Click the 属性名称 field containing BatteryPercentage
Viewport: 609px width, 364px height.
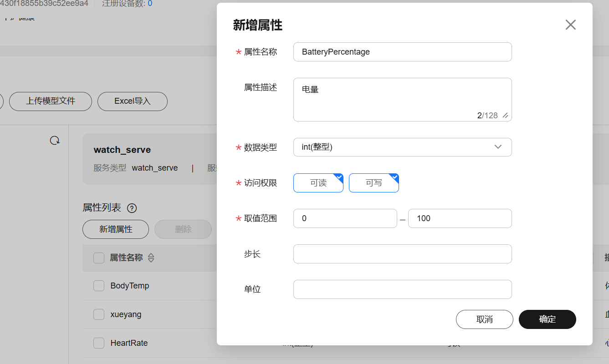403,52
